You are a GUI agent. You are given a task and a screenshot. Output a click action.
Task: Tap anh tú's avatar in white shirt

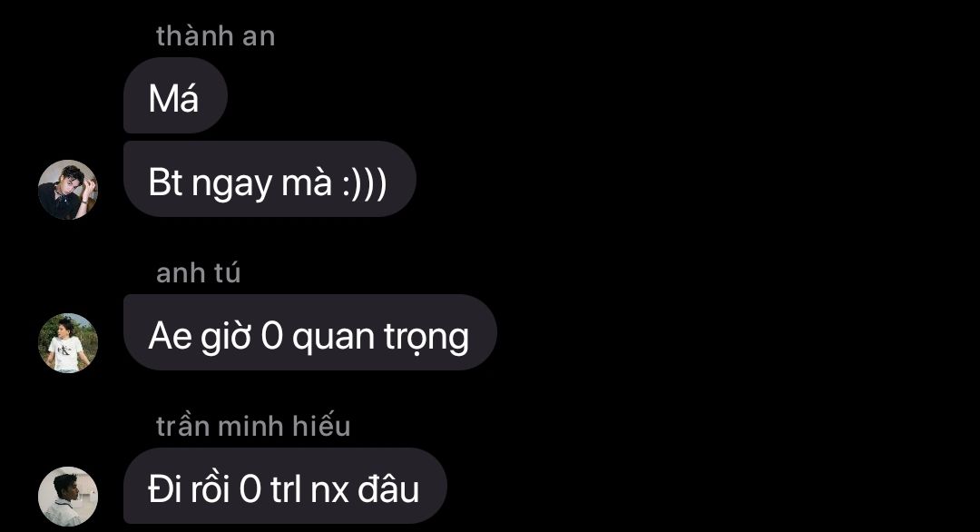click(x=67, y=342)
